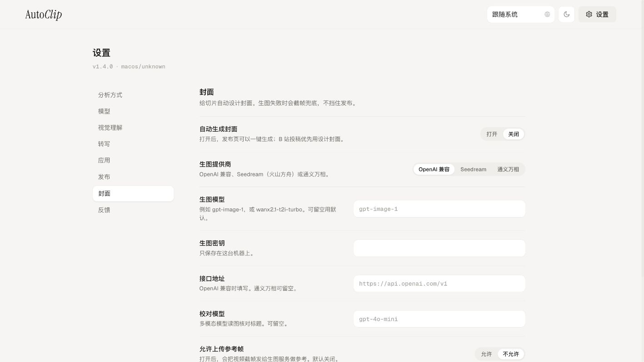Click the 允许上传参考帧 label
Viewport: 644px width, 362px height.
coord(222,349)
